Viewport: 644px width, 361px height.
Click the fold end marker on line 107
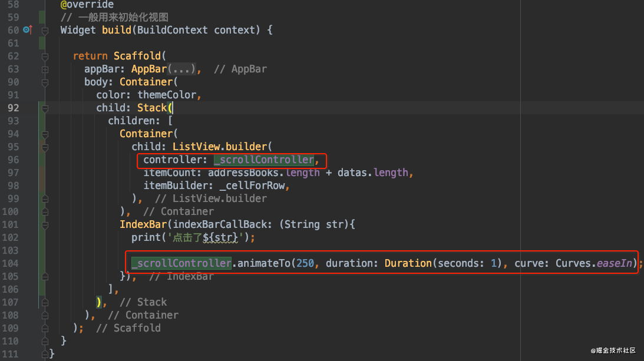pos(45,303)
